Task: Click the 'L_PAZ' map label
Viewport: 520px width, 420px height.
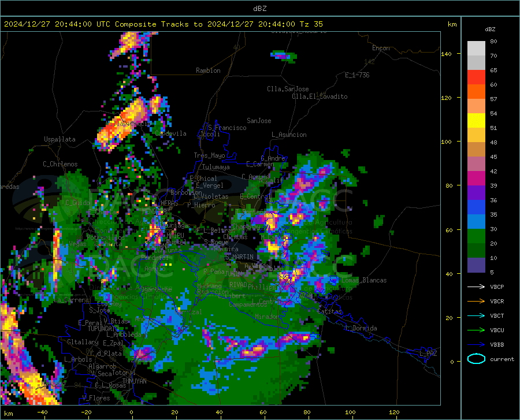Action: click(x=428, y=354)
